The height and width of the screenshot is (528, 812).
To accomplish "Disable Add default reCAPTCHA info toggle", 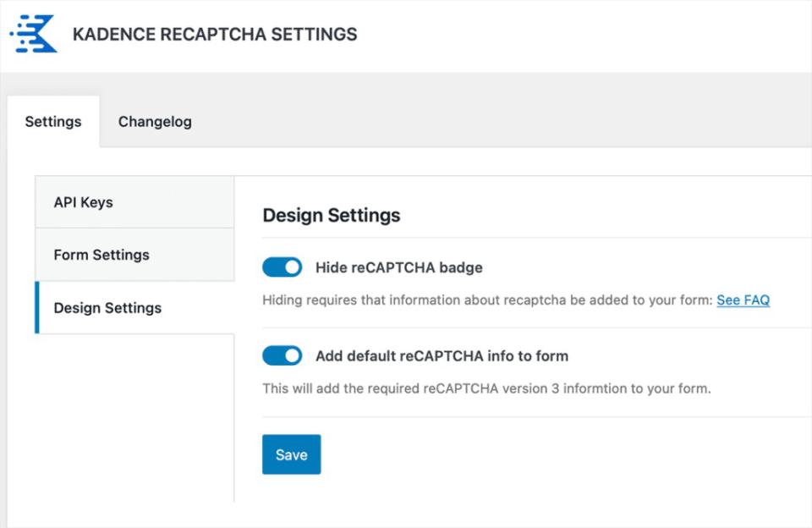I will click(282, 355).
